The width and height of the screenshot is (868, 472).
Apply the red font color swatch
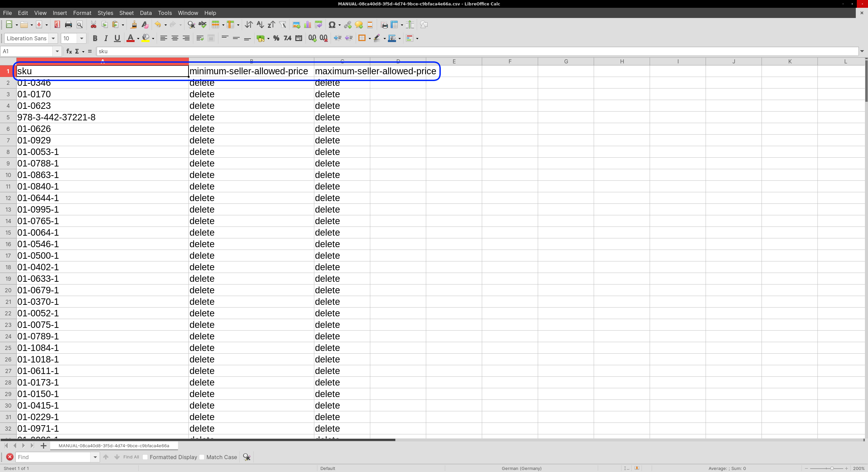pos(131,38)
